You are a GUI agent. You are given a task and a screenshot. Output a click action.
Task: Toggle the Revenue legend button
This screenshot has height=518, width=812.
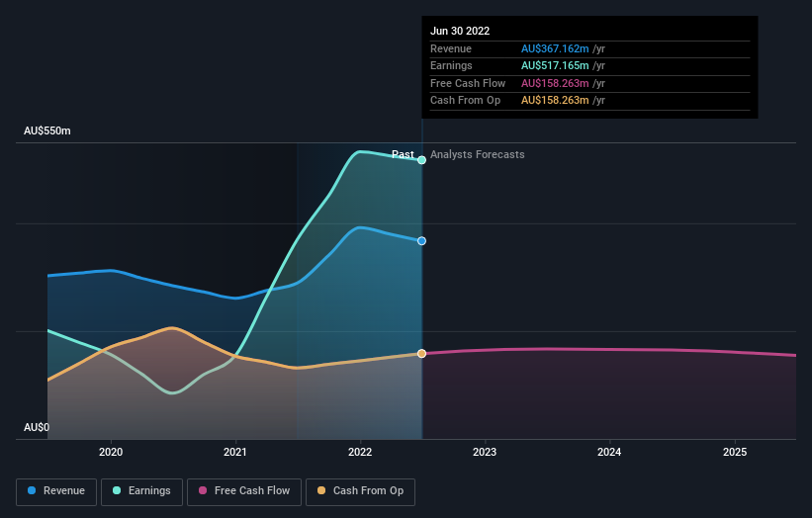click(x=56, y=491)
